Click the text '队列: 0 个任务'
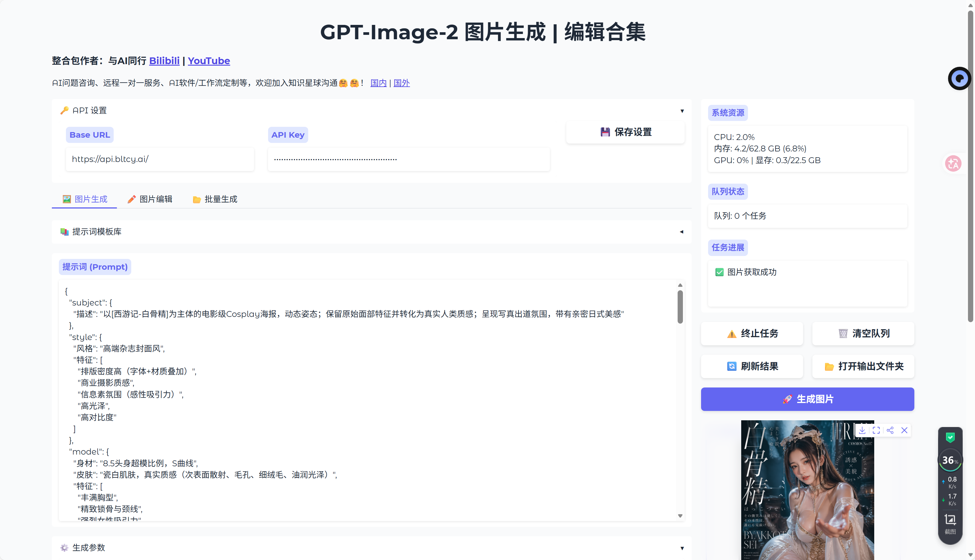The width and height of the screenshot is (975, 560). (x=740, y=216)
